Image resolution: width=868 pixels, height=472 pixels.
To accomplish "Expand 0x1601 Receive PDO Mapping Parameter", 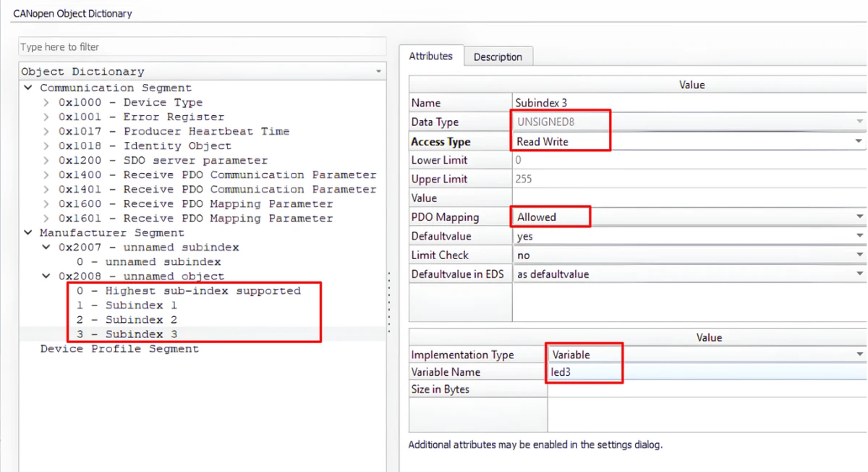I will (46, 218).
